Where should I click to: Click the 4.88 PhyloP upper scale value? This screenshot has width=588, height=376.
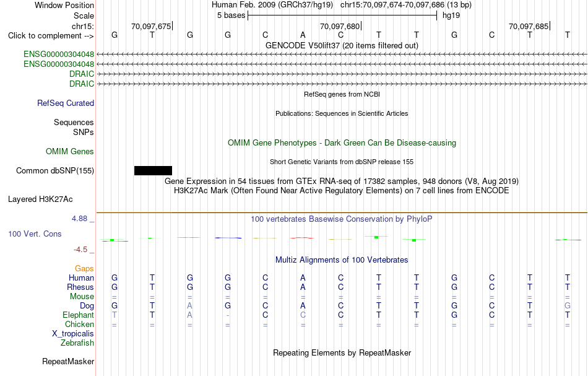pos(79,219)
